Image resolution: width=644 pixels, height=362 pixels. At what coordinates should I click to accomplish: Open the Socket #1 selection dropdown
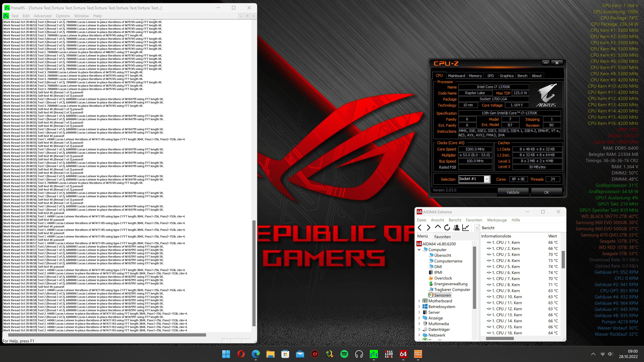coord(487,179)
